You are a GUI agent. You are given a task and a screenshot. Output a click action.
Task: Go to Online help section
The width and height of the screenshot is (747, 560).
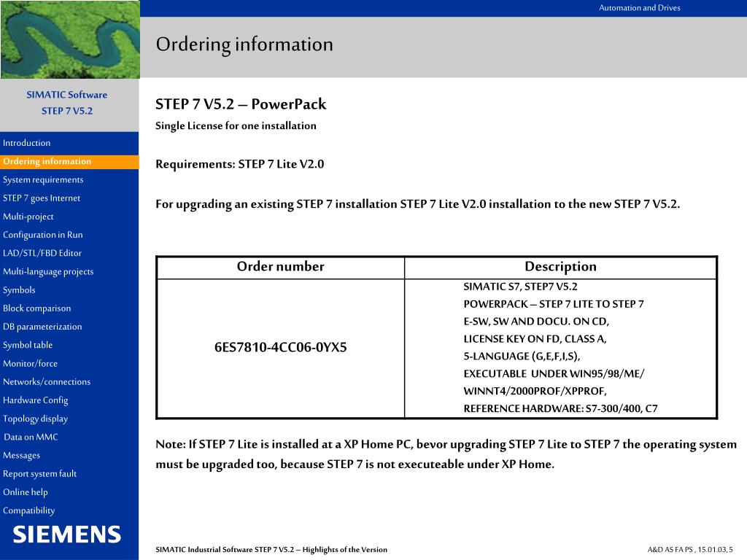(26, 492)
